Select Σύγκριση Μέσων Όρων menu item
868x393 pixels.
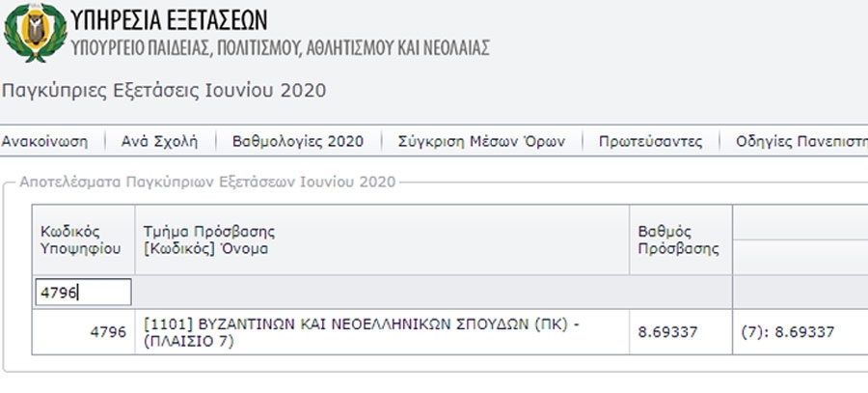click(x=481, y=141)
